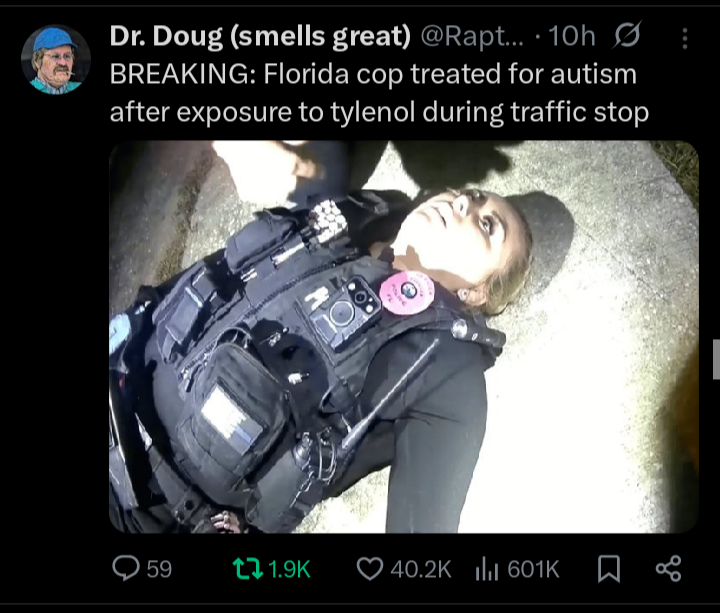Click the BREAKING Florida cop tweet text
The height and width of the screenshot is (613, 720).
[x=379, y=93]
